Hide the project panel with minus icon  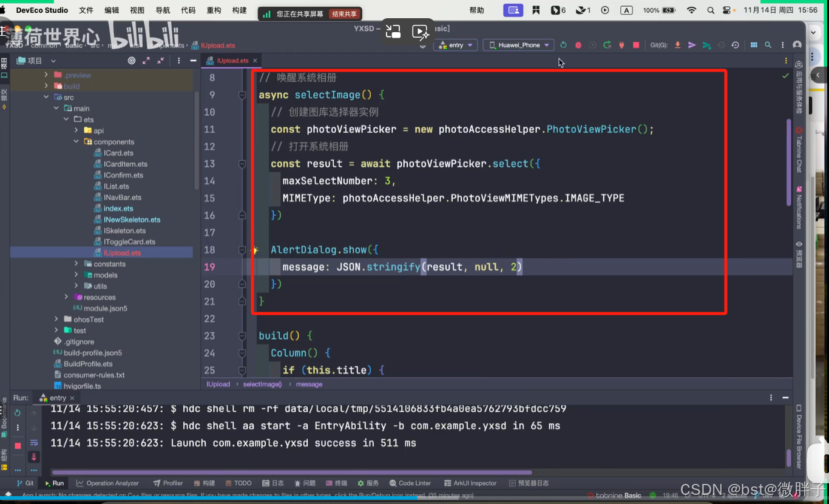pyautogui.click(x=194, y=61)
